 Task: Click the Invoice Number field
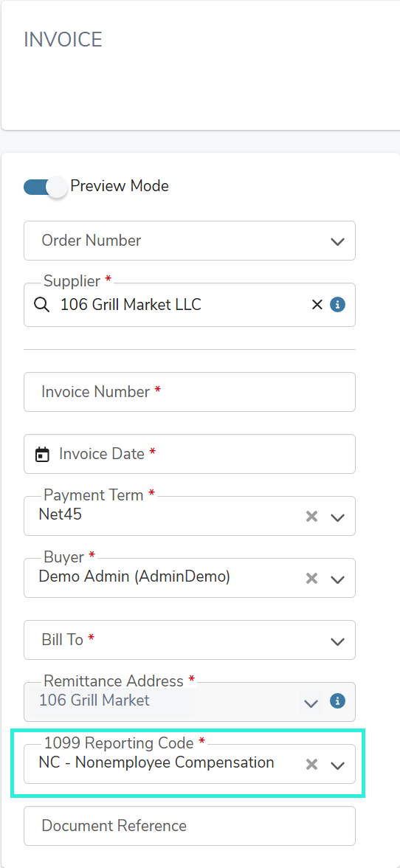click(x=189, y=392)
